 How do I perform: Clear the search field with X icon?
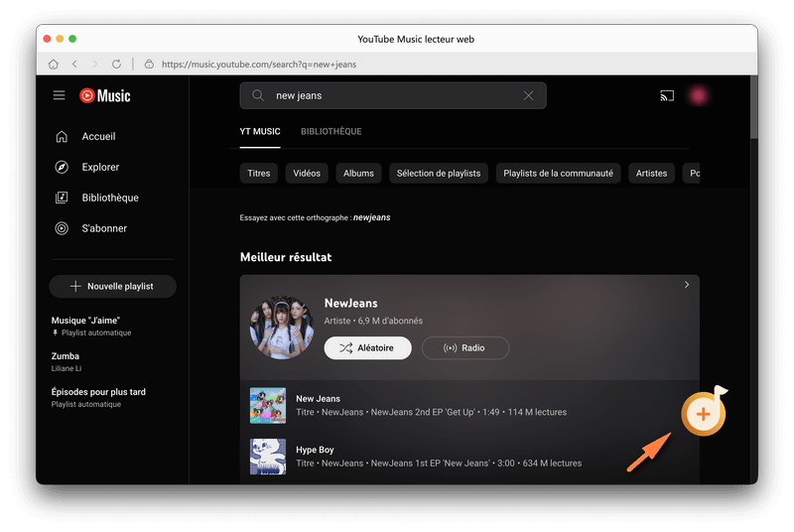528,95
